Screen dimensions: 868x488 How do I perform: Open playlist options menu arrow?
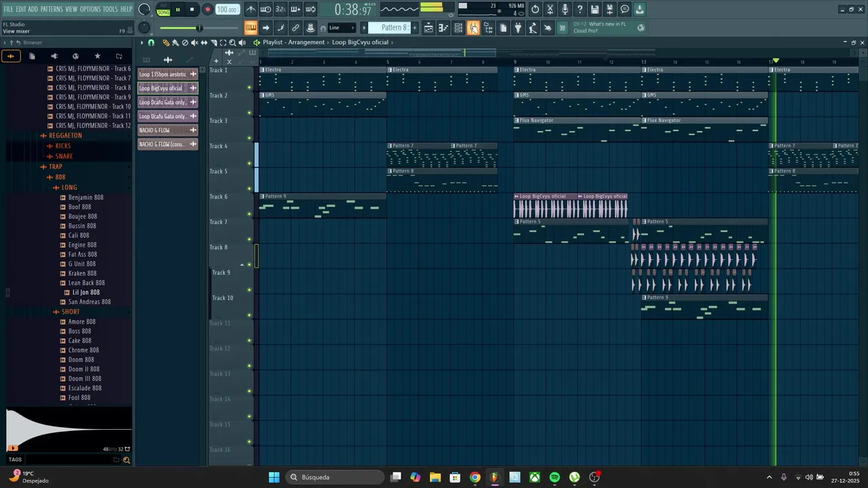pos(142,42)
